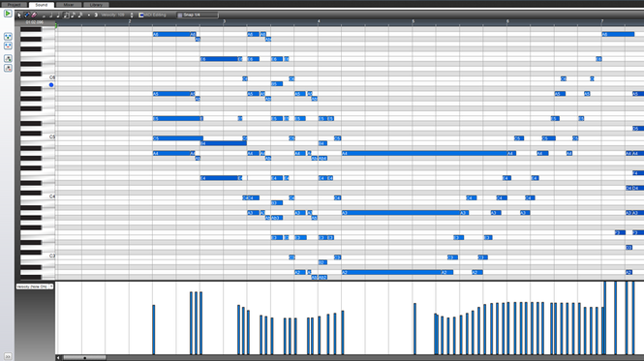Select the long B4 note block
The width and height of the screenshot is (644, 361).
pyautogui.click(x=224, y=143)
